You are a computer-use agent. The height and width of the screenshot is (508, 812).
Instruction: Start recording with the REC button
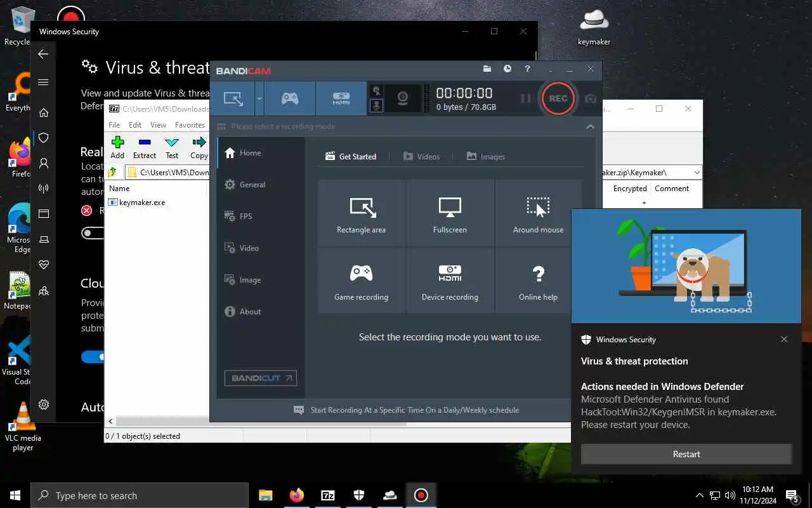[x=558, y=98]
